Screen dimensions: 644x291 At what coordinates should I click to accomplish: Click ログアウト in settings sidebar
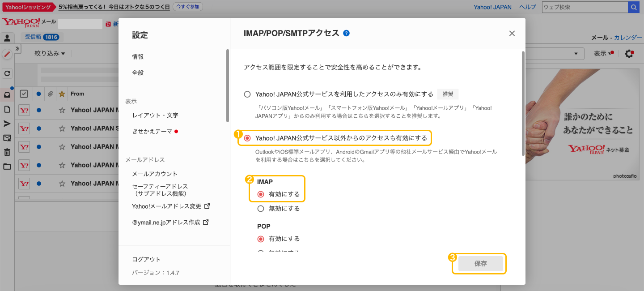coord(146,260)
